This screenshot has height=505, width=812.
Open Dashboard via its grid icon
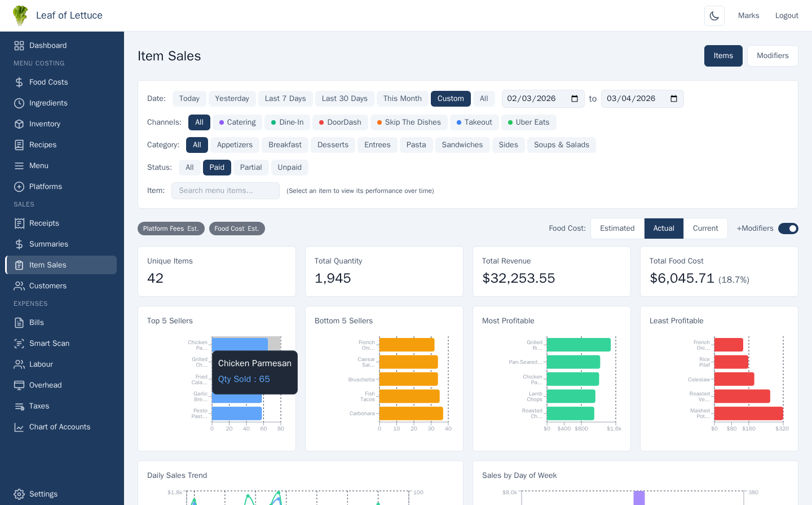(x=19, y=46)
